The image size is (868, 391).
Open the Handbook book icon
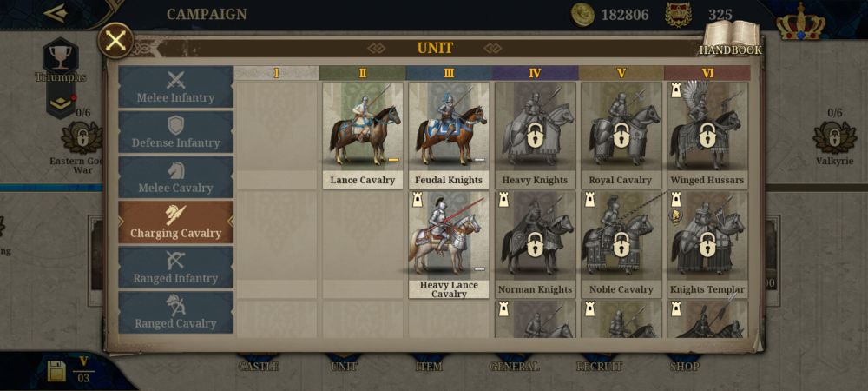731,36
